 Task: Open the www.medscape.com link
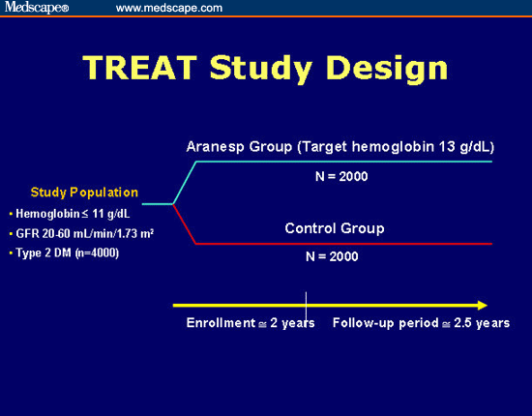169,8
